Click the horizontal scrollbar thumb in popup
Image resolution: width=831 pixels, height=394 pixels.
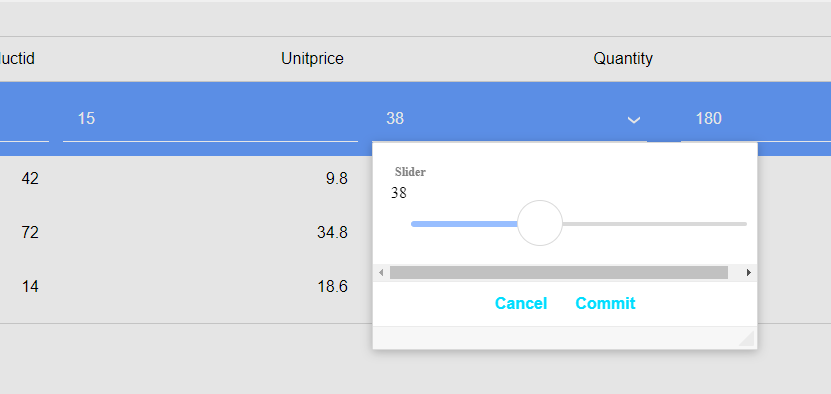point(559,273)
